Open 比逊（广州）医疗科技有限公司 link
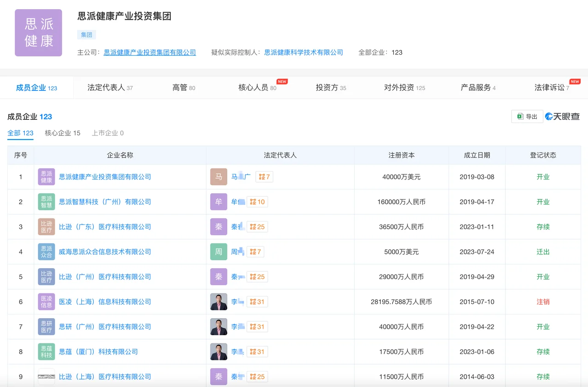The height and width of the screenshot is (387, 588). [x=105, y=277]
